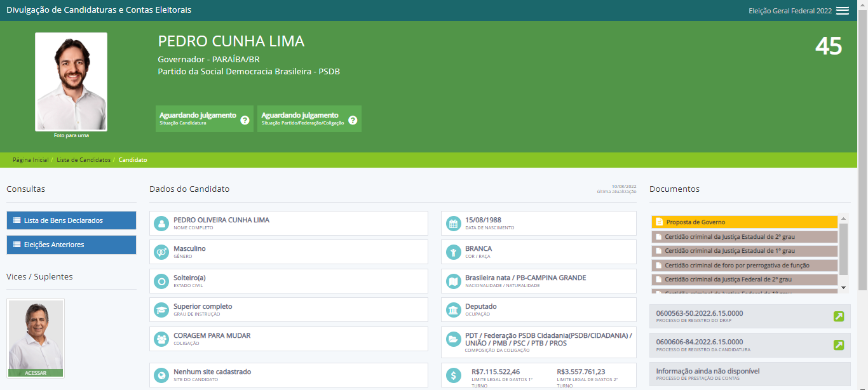Click the candidate's Foto para urna photo

click(71, 82)
